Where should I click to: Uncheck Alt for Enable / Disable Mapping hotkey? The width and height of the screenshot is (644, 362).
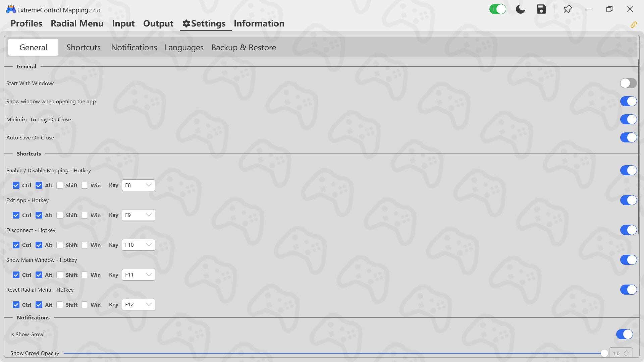(39, 185)
